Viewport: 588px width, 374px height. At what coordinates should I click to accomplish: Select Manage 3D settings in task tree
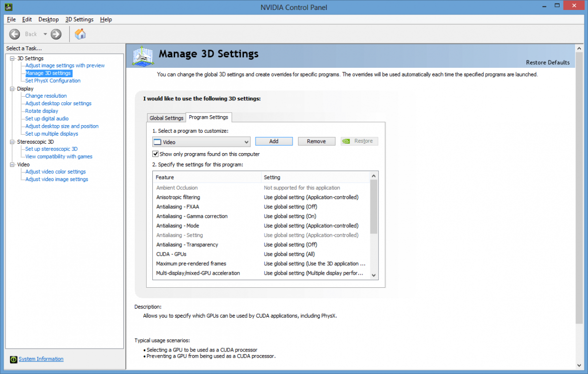pyautogui.click(x=48, y=73)
